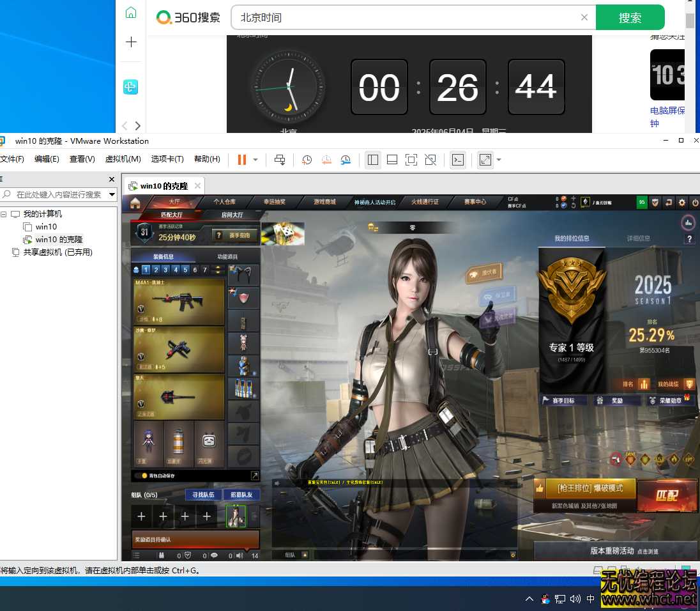
Task: Open the library search filter dropdown
Action: tap(112, 194)
